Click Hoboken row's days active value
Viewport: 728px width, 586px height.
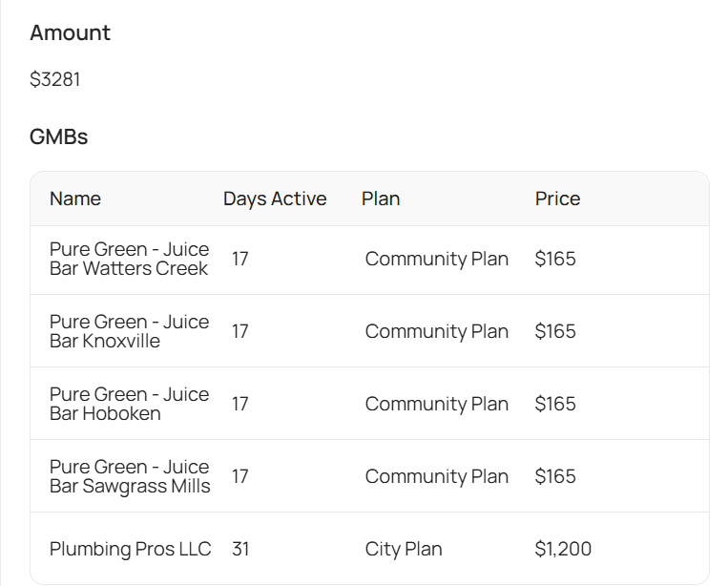point(240,404)
